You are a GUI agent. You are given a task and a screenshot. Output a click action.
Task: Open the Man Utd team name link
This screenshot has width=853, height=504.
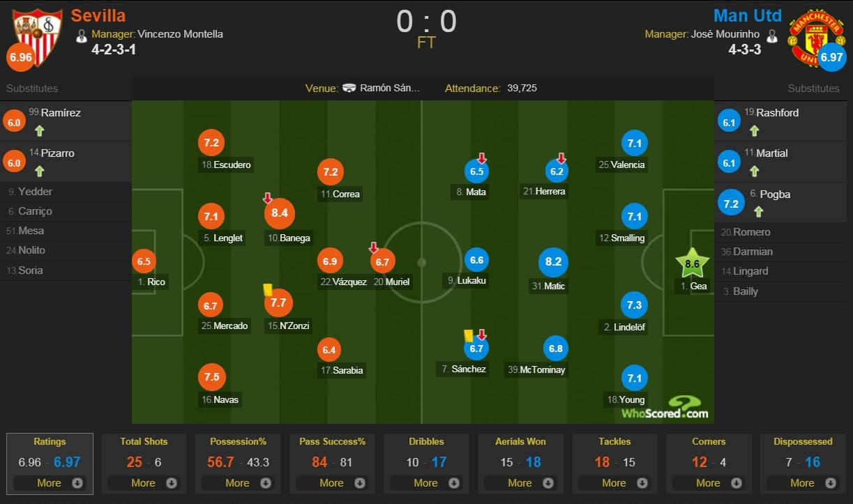[747, 15]
